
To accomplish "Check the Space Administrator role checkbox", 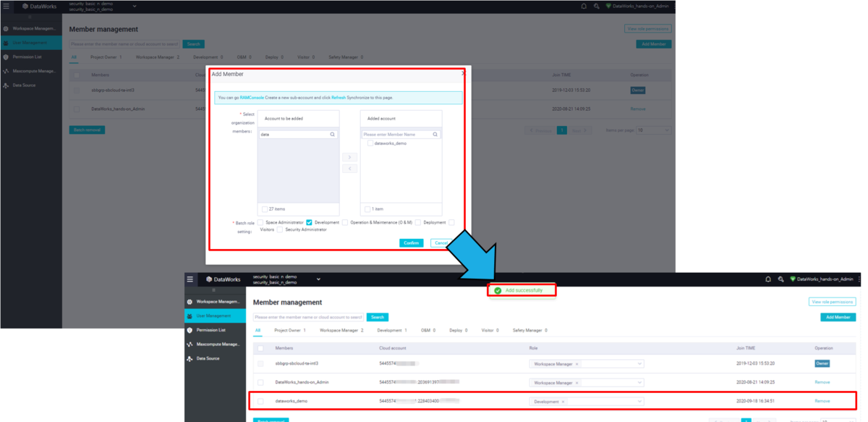I will pyautogui.click(x=260, y=222).
